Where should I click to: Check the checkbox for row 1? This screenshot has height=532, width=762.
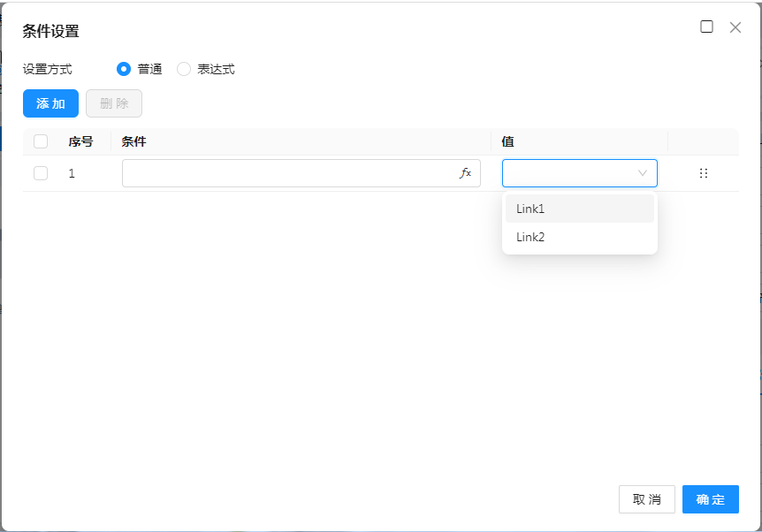click(41, 173)
